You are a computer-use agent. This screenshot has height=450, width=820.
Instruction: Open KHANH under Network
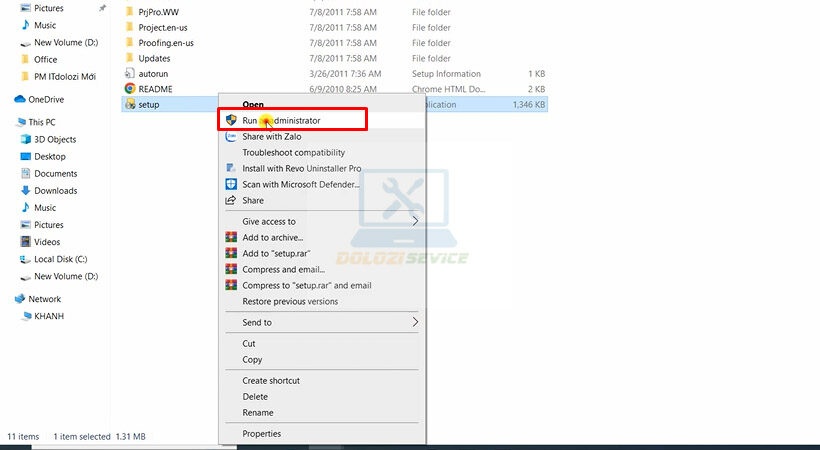49,316
